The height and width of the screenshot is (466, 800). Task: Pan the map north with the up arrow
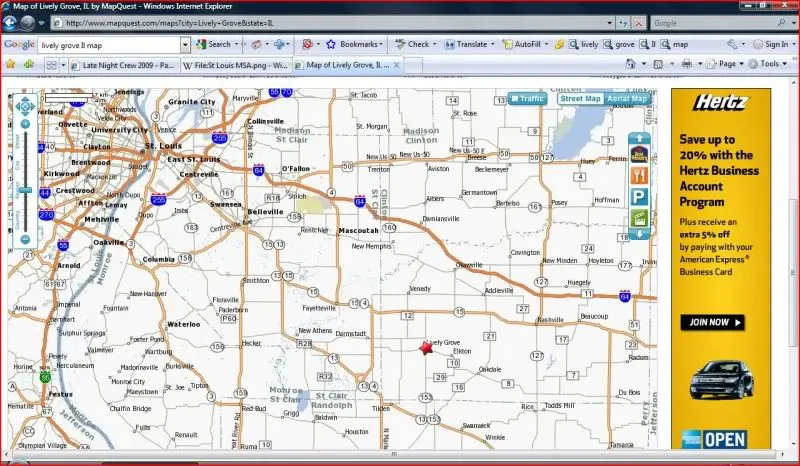24,100
